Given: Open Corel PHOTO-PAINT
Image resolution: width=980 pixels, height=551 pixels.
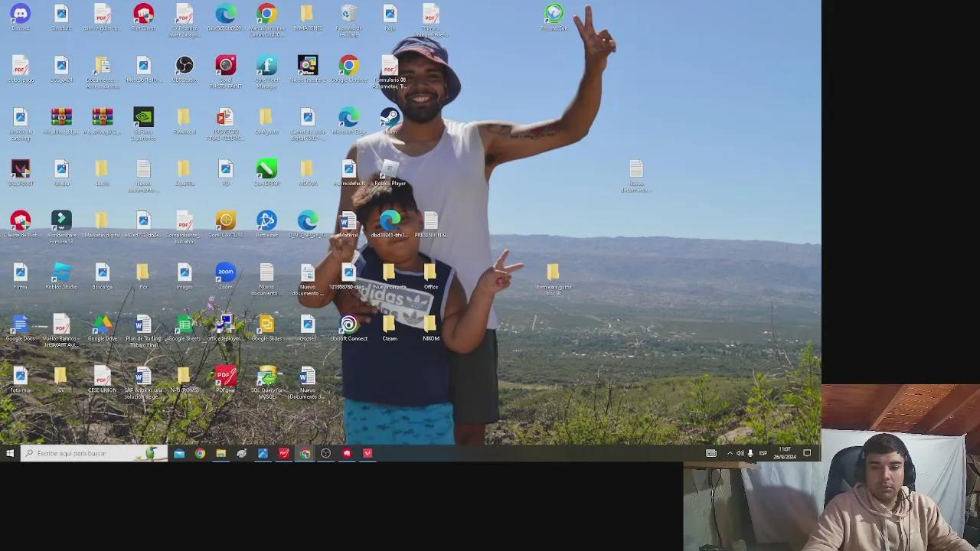Looking at the screenshot, I should click(x=226, y=67).
